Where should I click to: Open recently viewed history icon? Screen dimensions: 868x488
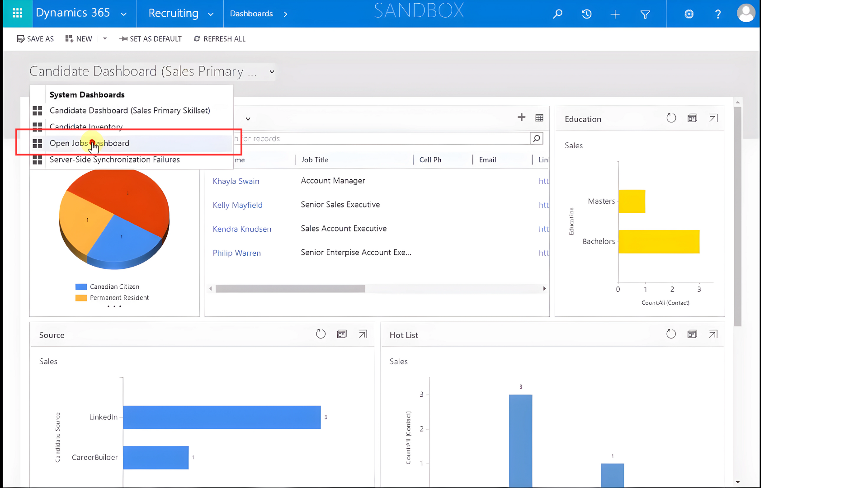pos(586,14)
